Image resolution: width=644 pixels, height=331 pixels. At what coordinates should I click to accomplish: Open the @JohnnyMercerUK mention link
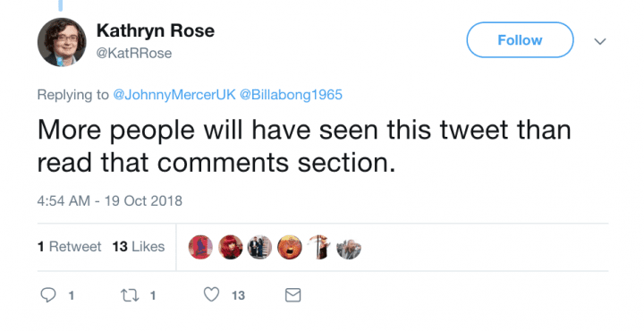[174, 95]
